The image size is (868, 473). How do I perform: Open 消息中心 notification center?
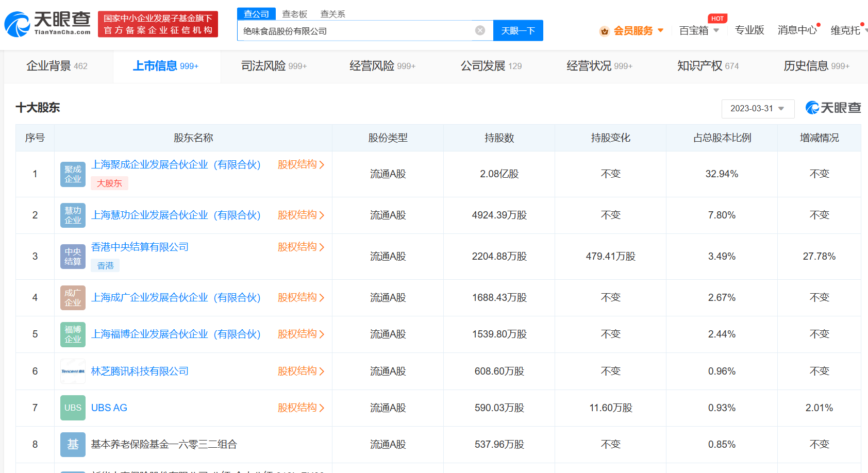click(x=797, y=30)
